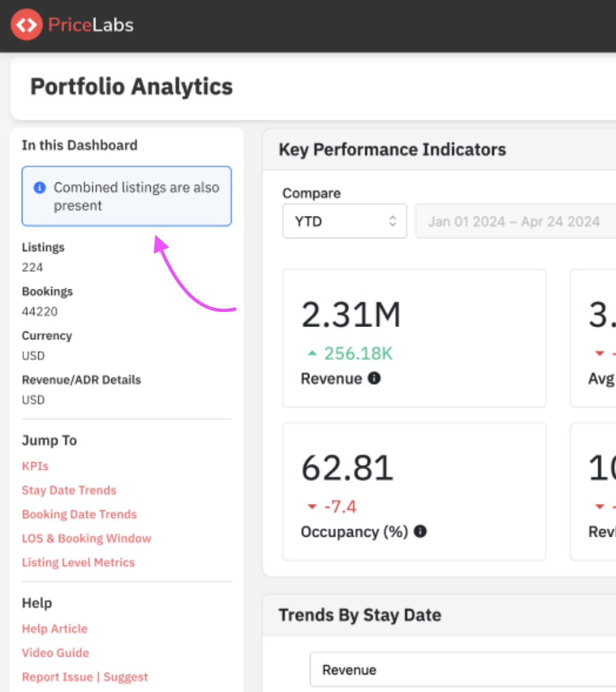Click the Portfolio Analytics page title
The height and width of the screenshot is (692, 616).
coord(132,86)
